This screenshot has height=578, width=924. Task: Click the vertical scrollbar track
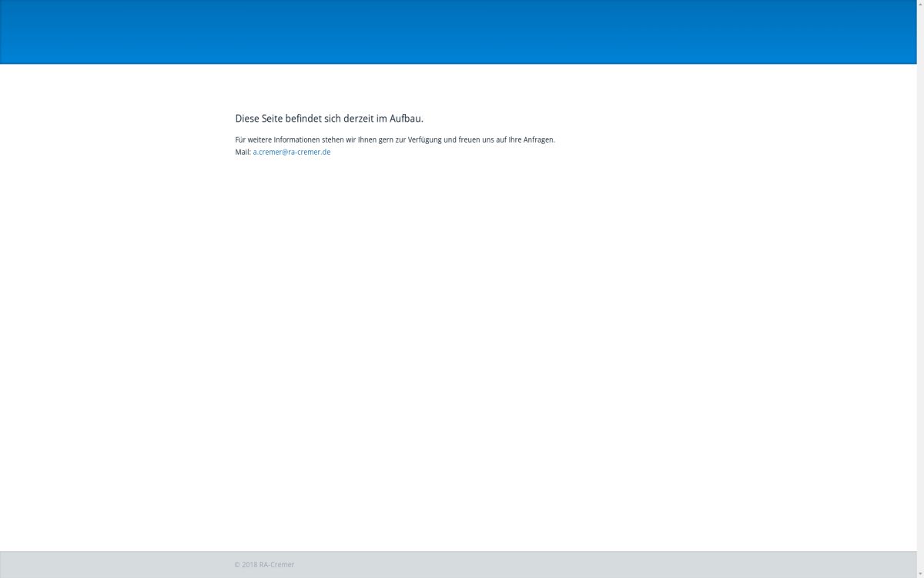(920, 308)
